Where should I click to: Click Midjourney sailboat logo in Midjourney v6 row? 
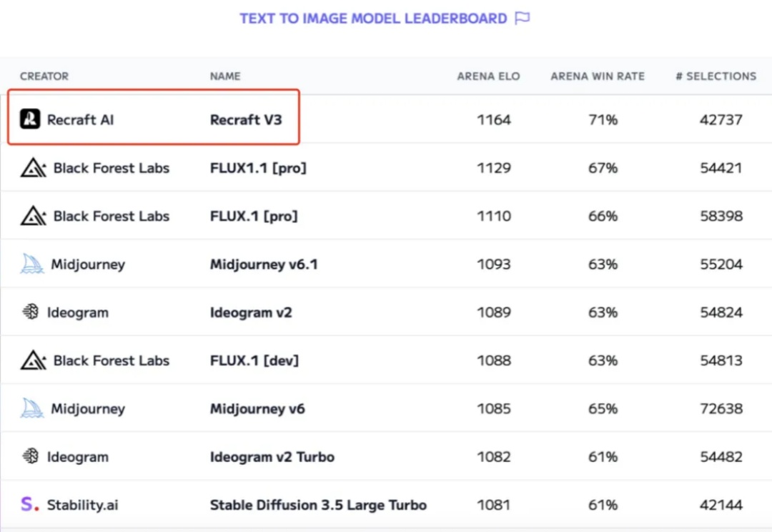[32, 408]
